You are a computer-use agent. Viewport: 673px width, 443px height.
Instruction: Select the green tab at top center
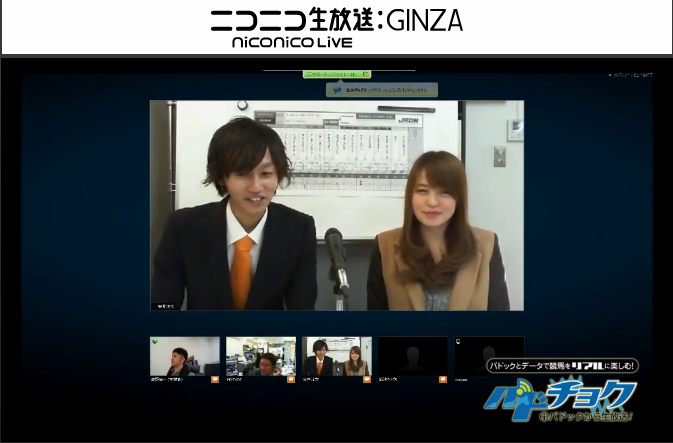tap(337, 74)
